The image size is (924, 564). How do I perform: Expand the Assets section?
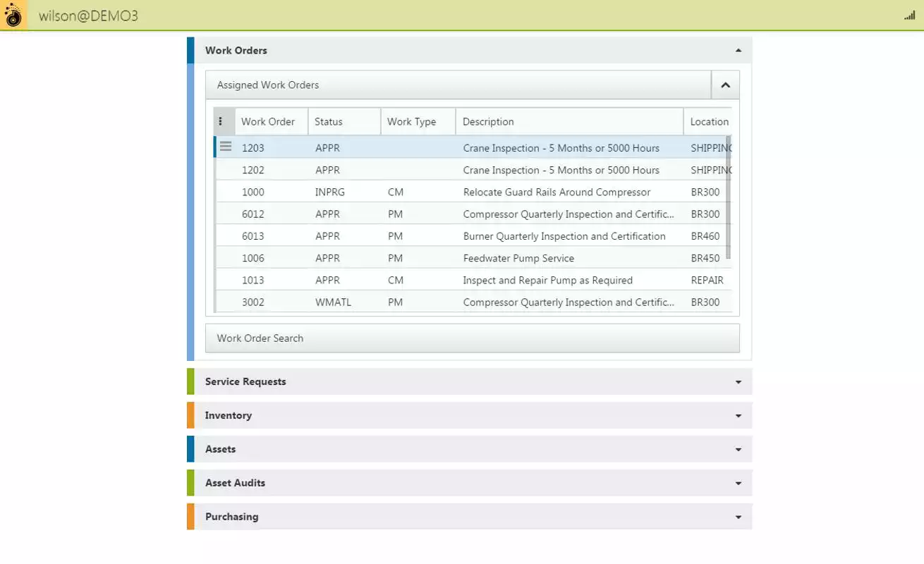click(738, 449)
